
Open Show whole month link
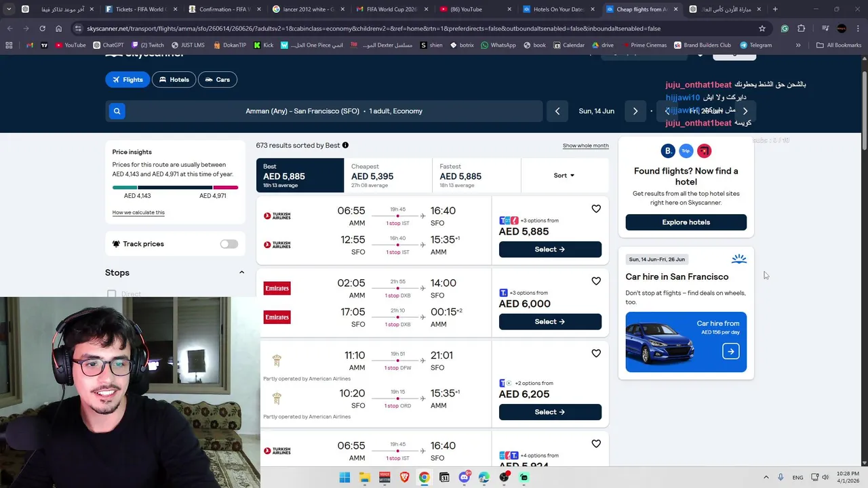(x=585, y=146)
